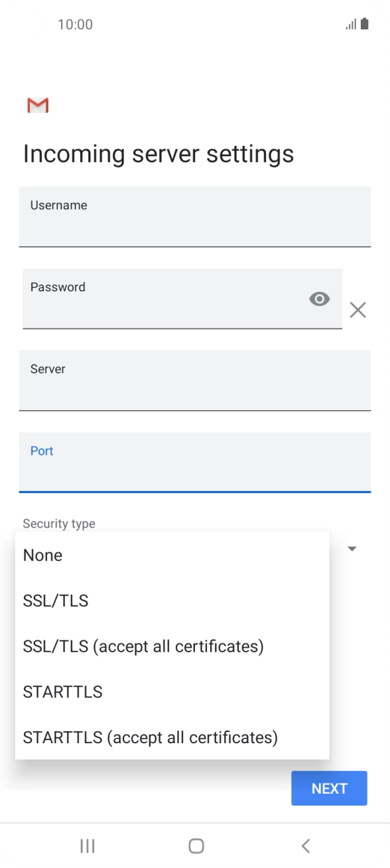The height and width of the screenshot is (868, 390).
Task: Focus the Username input field
Action: click(x=195, y=217)
